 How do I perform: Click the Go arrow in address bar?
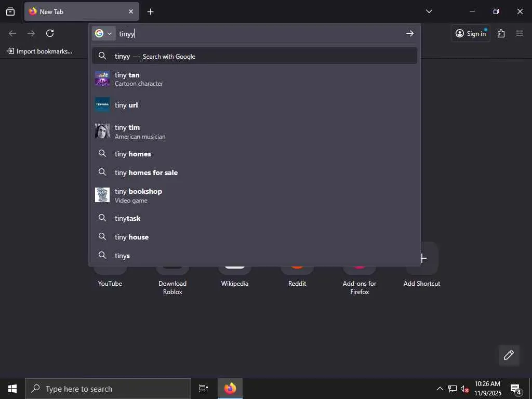(x=410, y=33)
